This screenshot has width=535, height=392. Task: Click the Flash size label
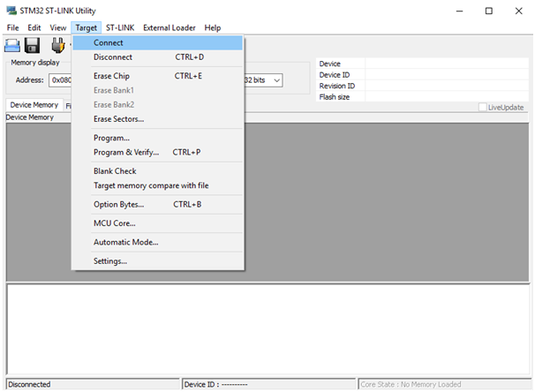tap(334, 97)
